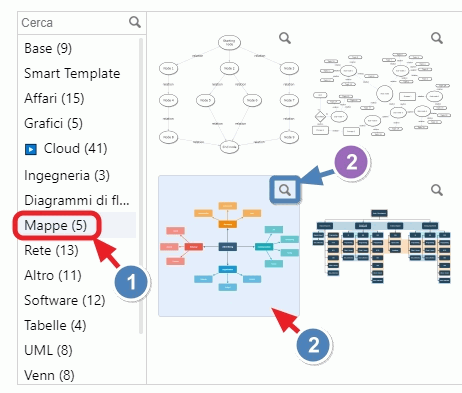The height and width of the screenshot is (393, 462).
Task: Preview the scattered ellipses concept map with magnifier
Action: pos(437,38)
